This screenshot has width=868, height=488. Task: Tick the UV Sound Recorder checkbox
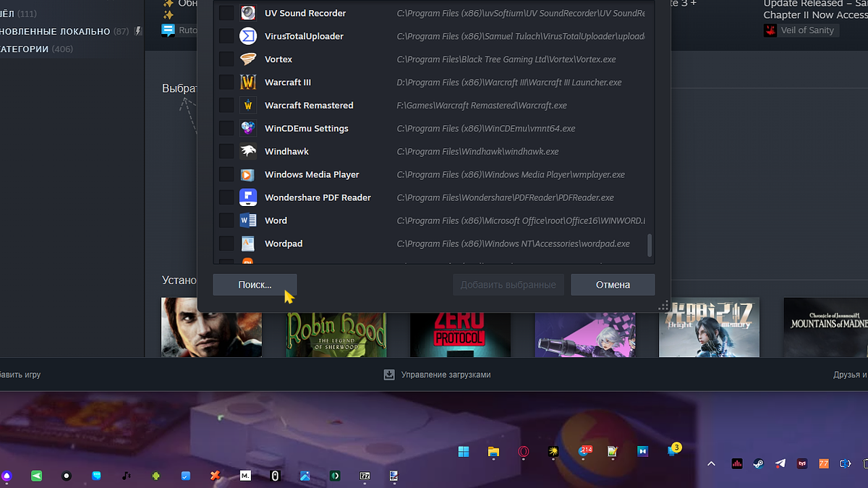click(226, 13)
